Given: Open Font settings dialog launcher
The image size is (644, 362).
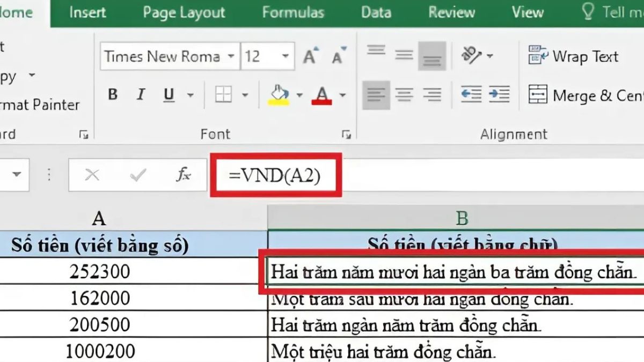Looking at the screenshot, I should 347,134.
